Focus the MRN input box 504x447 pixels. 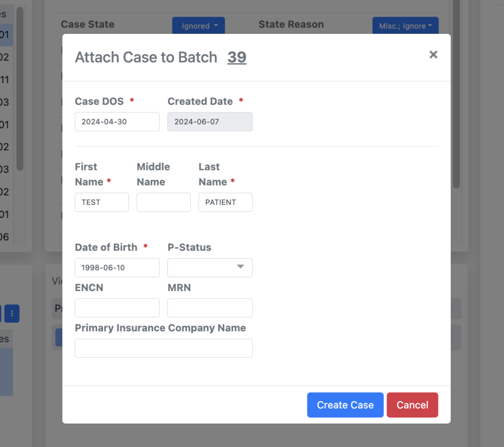[210, 308]
